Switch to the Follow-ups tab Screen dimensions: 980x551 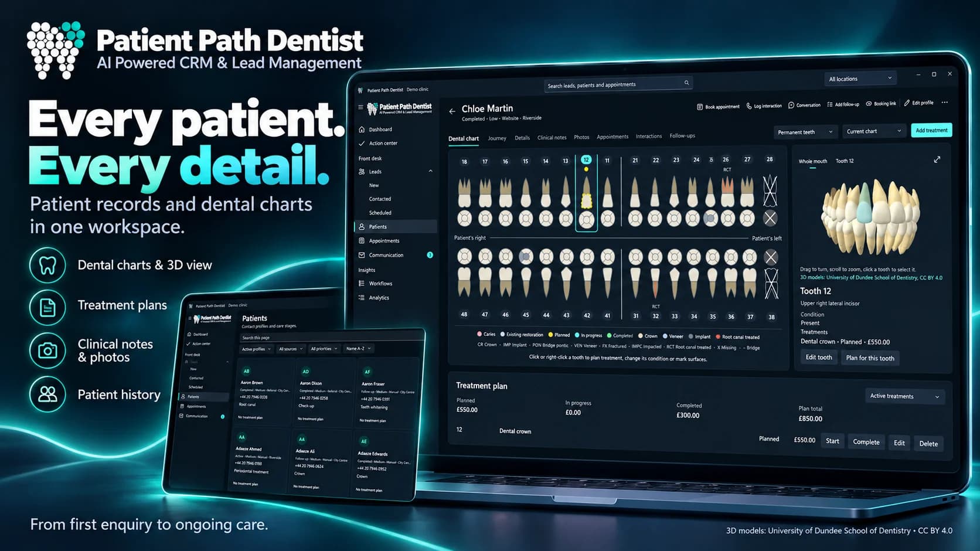click(682, 136)
